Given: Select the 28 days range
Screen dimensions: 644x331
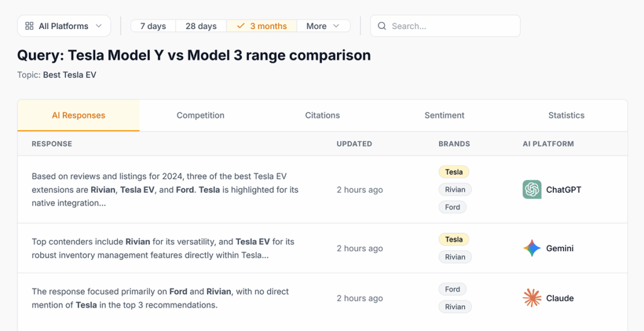Looking at the screenshot, I should pyautogui.click(x=201, y=26).
